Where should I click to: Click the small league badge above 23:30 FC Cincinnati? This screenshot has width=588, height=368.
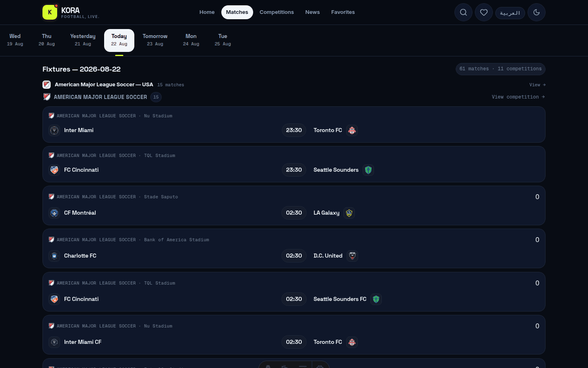51,155
